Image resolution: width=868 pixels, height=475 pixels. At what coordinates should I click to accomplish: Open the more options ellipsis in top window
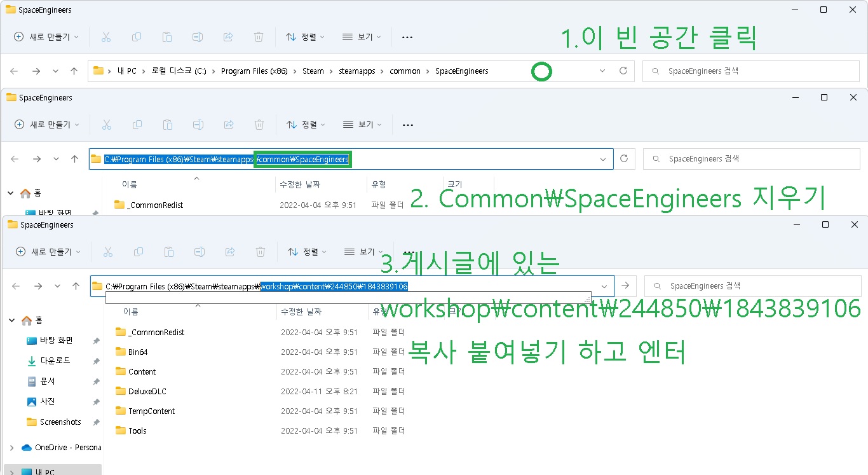click(407, 38)
